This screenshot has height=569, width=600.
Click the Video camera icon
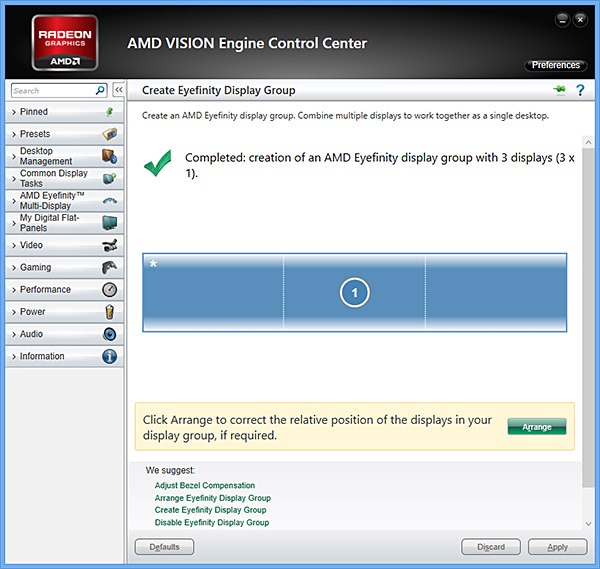110,245
